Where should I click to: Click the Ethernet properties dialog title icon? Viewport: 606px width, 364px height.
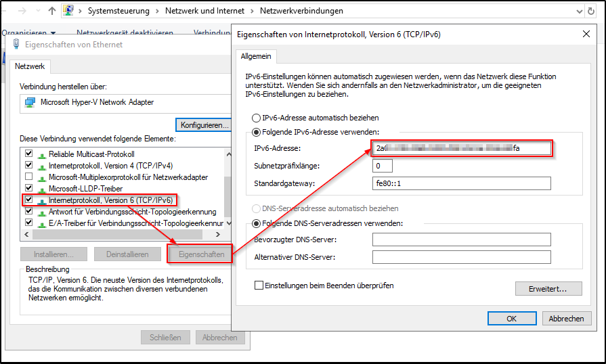point(16,45)
